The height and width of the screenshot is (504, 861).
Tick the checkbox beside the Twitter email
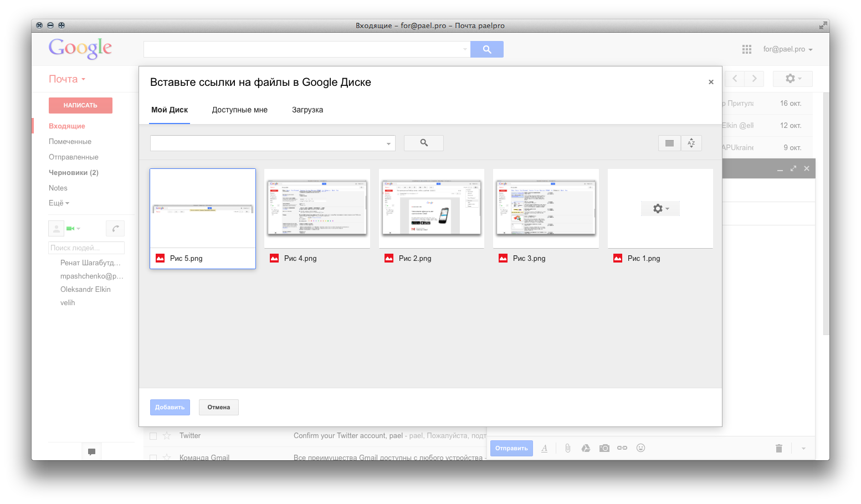(x=153, y=436)
